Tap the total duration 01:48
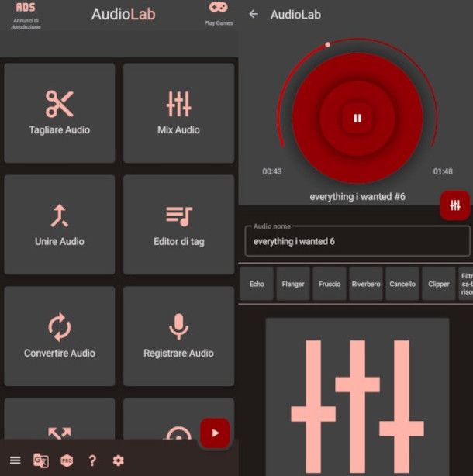 click(443, 171)
